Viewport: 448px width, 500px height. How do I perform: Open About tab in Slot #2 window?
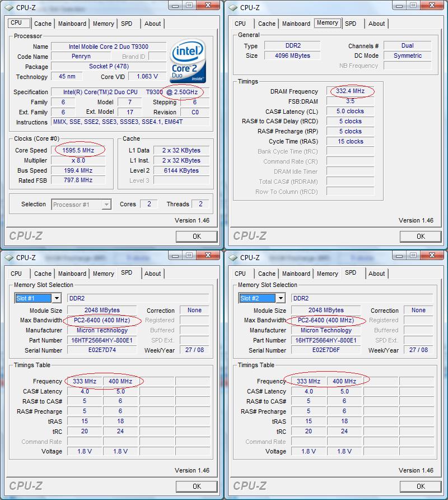[x=377, y=274]
